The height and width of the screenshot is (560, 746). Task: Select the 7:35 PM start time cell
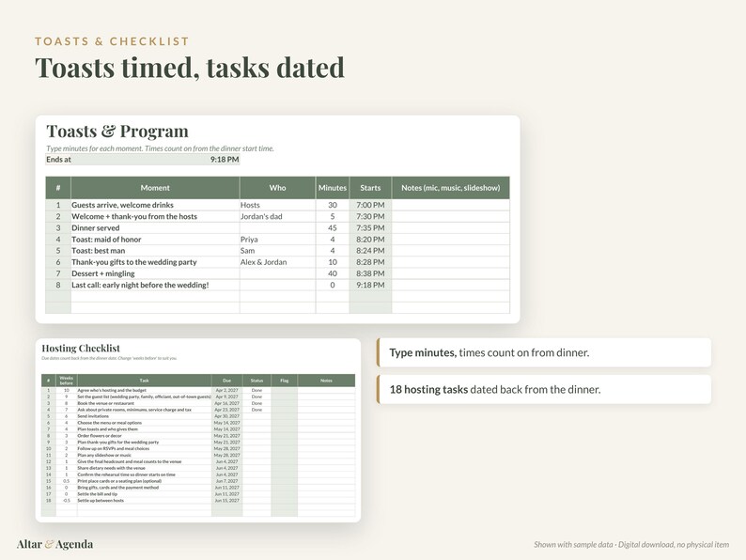pos(370,228)
